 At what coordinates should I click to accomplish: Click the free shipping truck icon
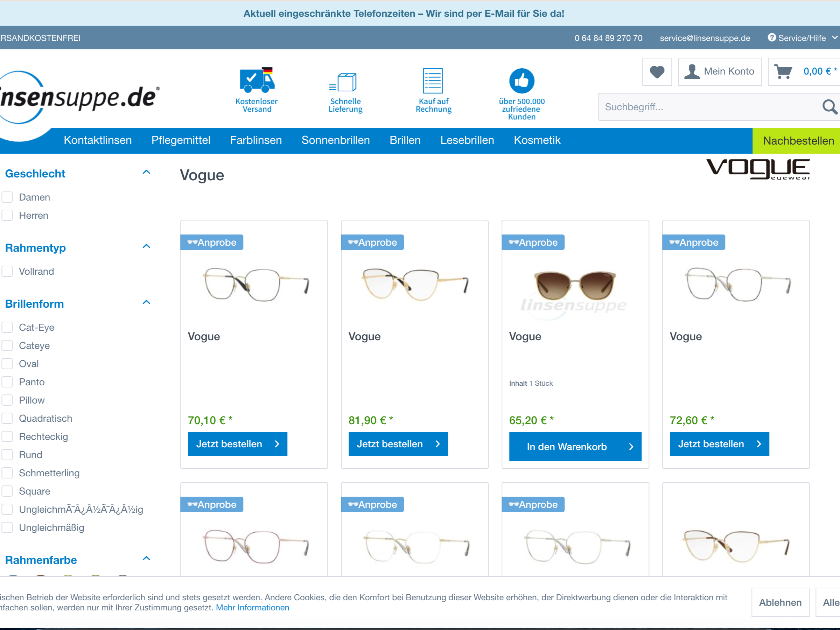(257, 80)
